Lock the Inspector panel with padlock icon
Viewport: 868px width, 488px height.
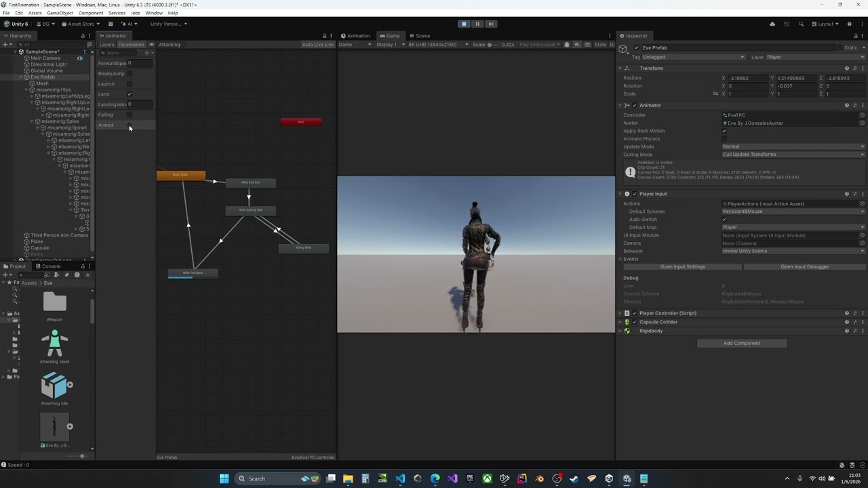pyautogui.click(x=854, y=36)
